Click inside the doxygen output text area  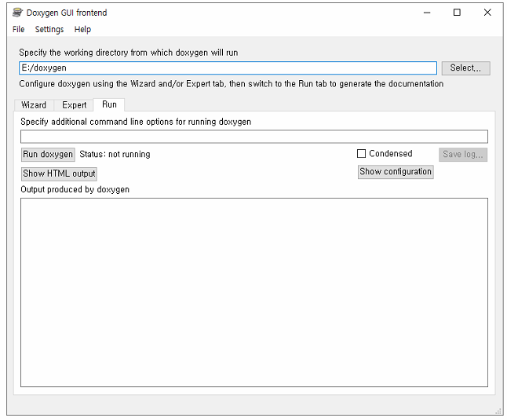pyautogui.click(x=254, y=292)
